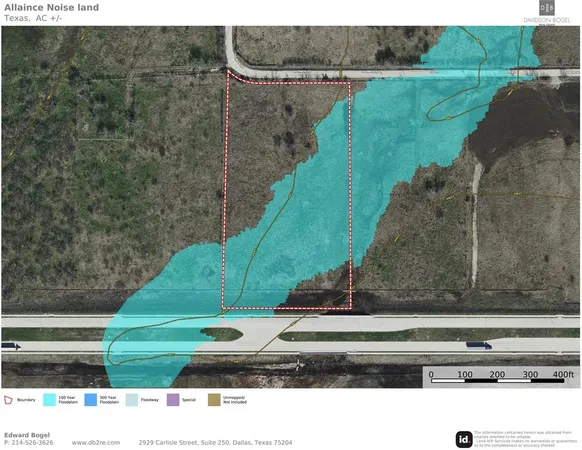Click the map scale bar
Viewport: 582px width, 450px height.
pyautogui.click(x=497, y=377)
